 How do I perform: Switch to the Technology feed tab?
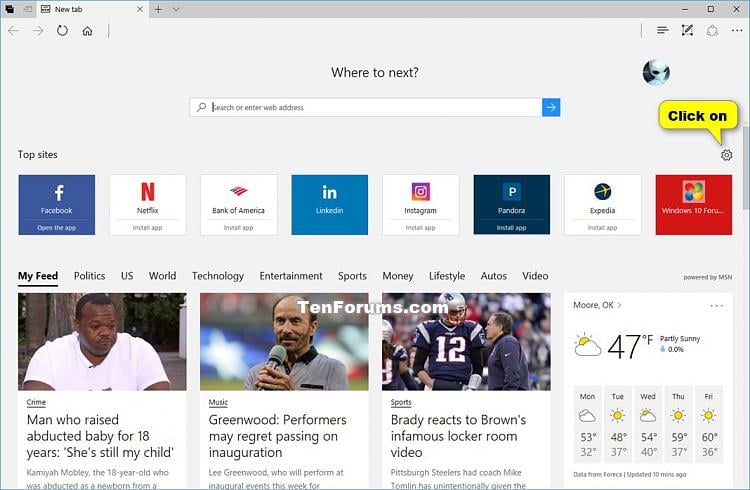click(x=218, y=276)
